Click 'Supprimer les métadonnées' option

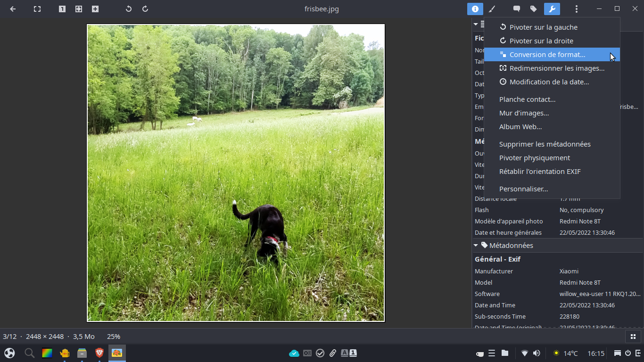point(545,144)
